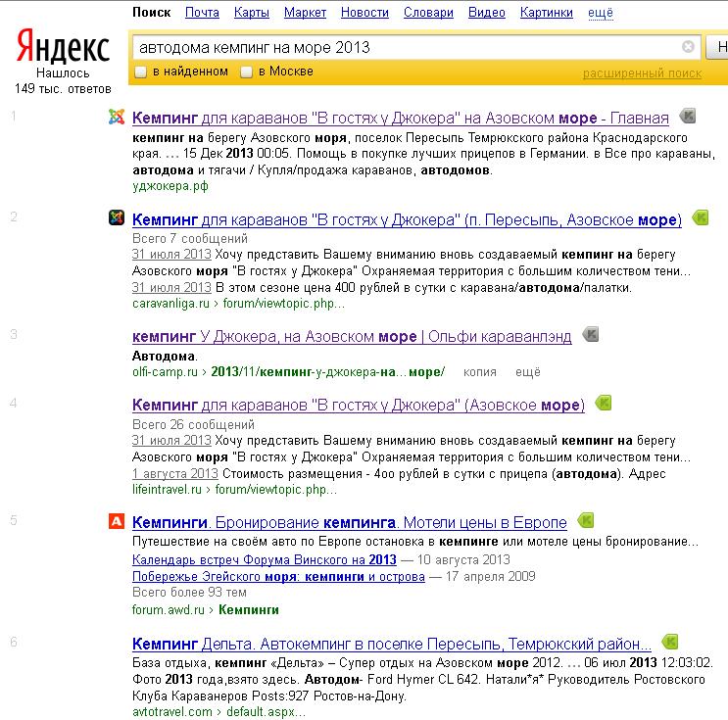The height and width of the screenshot is (720, 728).
Task: Switch to Картинки search
Action: click(547, 13)
